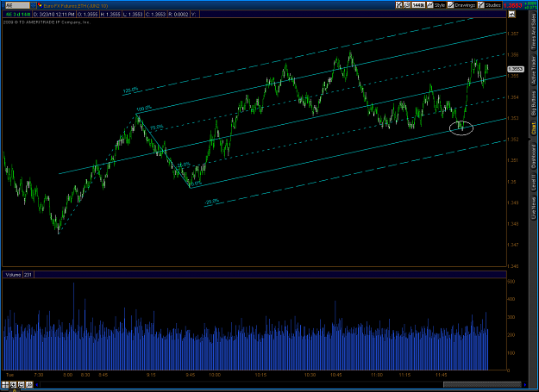Click the open value O: 1.3555
This screenshot has height=392, width=539.
(x=88, y=14)
